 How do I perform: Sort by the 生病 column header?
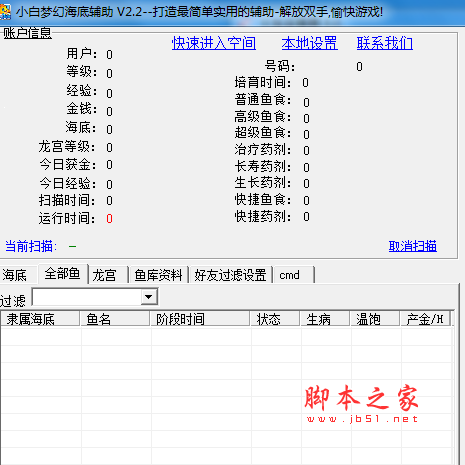pos(325,319)
